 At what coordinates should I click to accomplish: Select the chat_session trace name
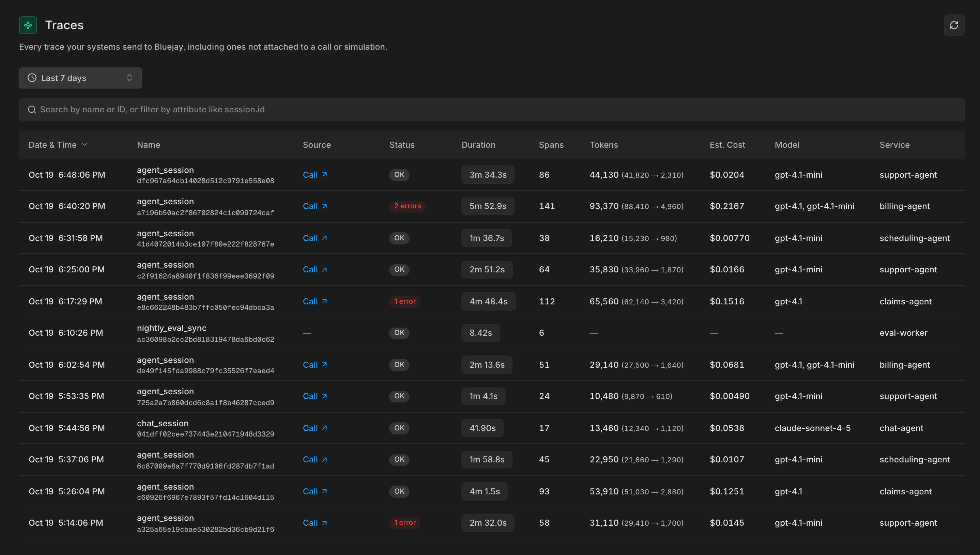163,423
